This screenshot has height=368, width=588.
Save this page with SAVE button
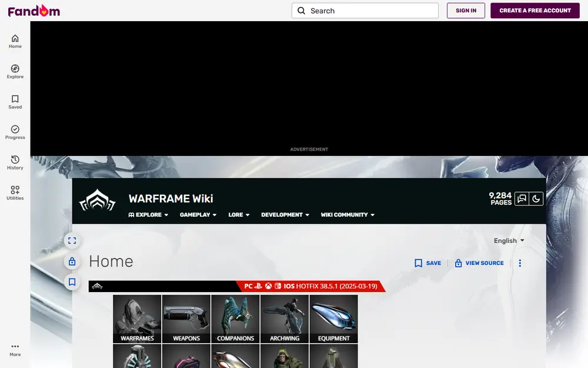[428, 263]
